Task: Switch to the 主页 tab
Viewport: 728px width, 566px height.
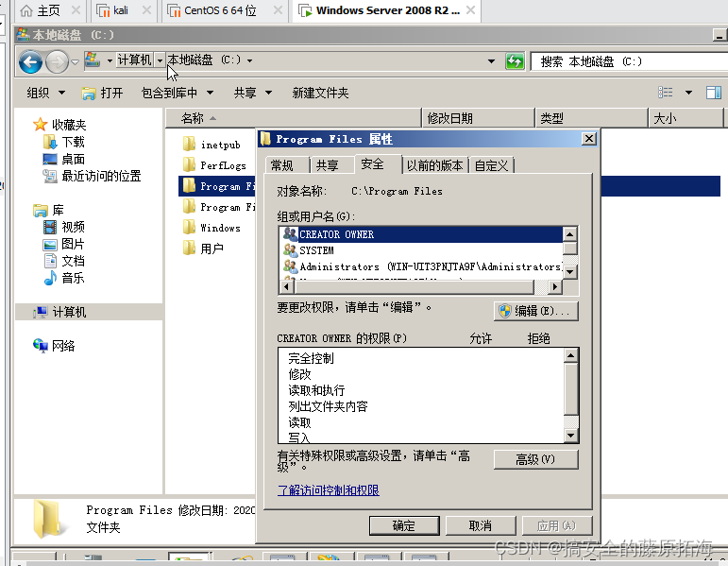Action: (49, 10)
